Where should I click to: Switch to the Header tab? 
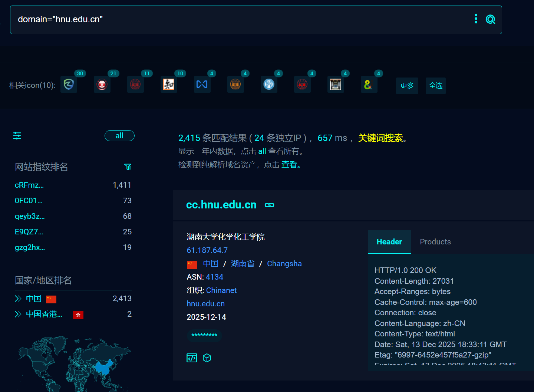pos(389,242)
